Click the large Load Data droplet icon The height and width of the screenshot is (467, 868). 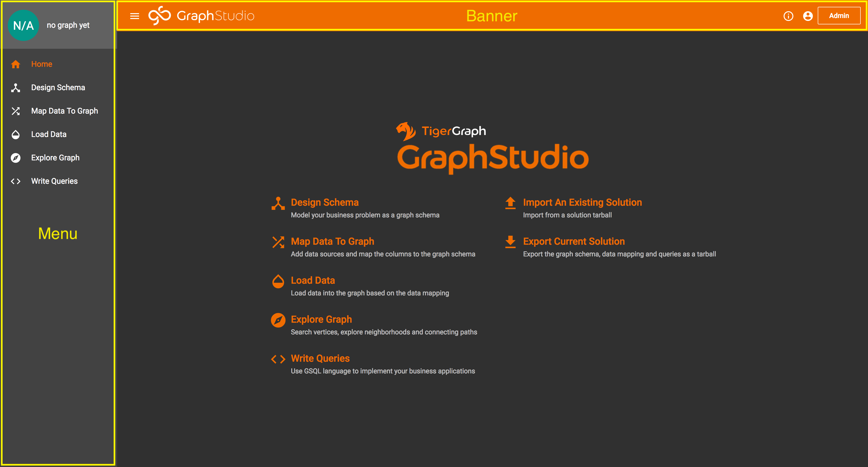click(x=278, y=281)
